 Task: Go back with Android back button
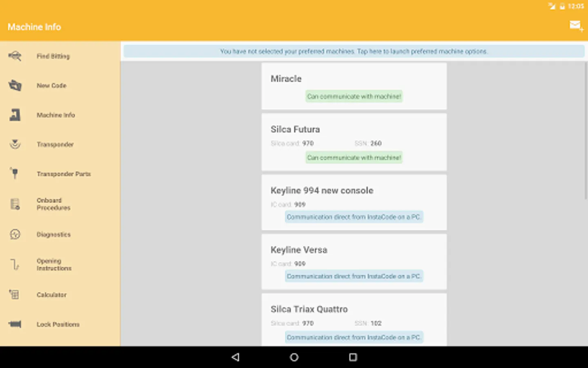[x=235, y=357]
